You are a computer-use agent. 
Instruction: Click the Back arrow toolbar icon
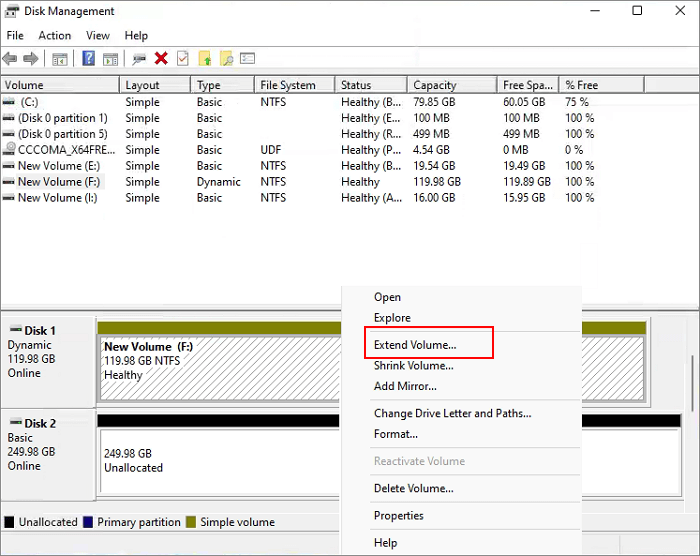10,59
